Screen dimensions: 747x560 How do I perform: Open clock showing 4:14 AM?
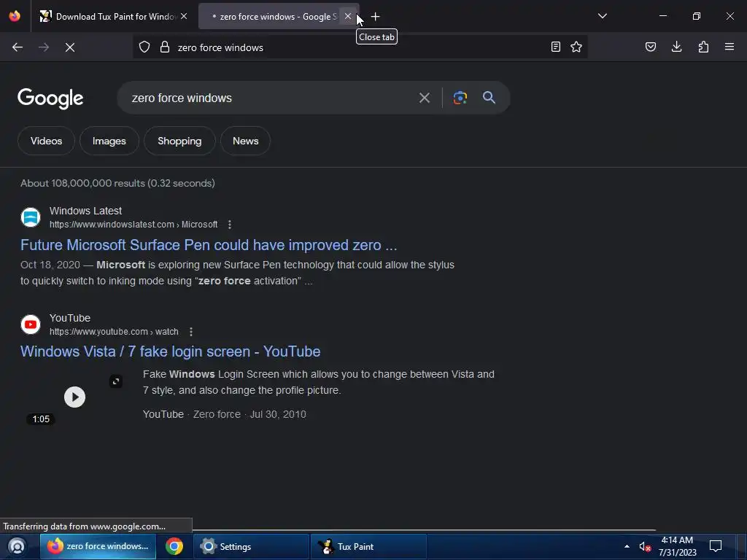[x=678, y=546]
